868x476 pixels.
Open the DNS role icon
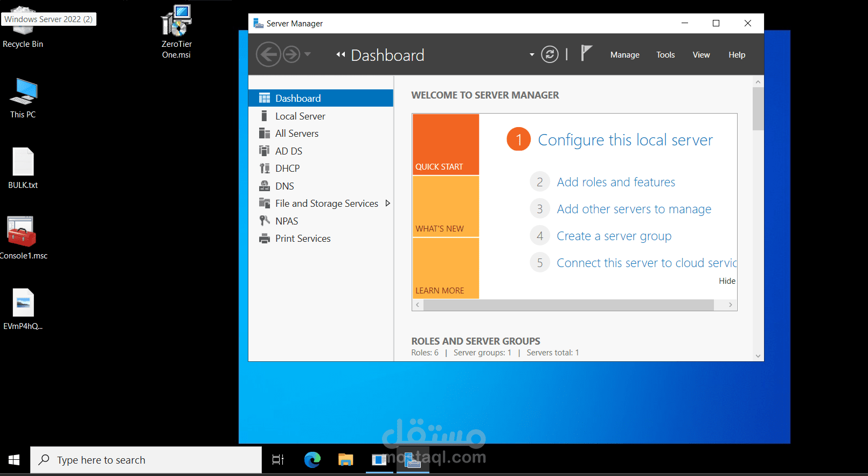[x=265, y=186]
